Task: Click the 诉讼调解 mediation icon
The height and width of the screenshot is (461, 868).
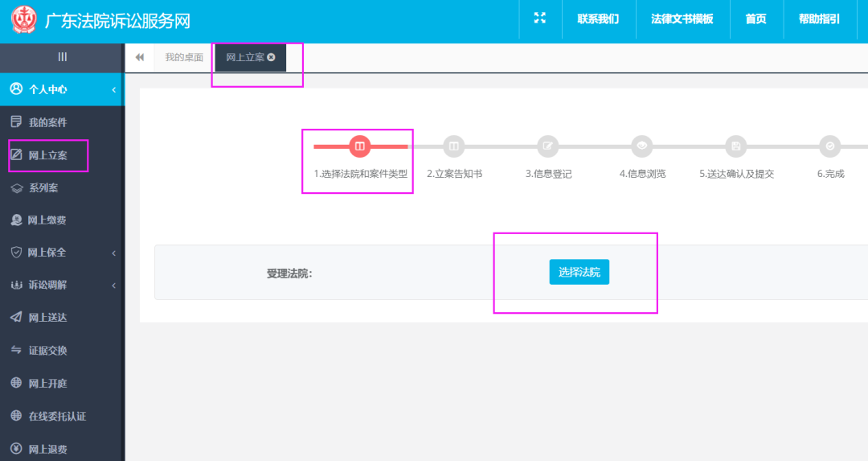Action: click(x=16, y=285)
